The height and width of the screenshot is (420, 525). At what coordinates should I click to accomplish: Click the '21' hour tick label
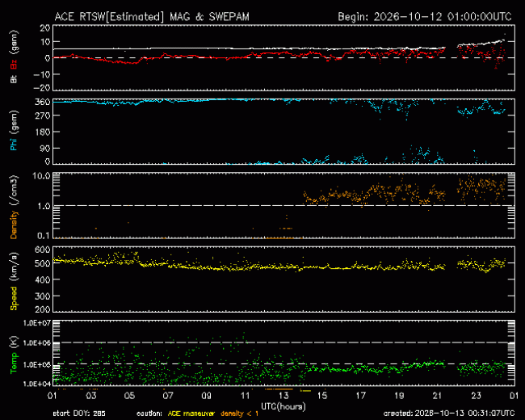pos(437,396)
